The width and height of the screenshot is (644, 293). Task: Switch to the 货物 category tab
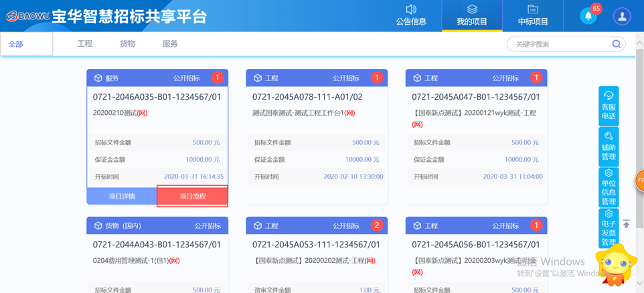coord(127,44)
